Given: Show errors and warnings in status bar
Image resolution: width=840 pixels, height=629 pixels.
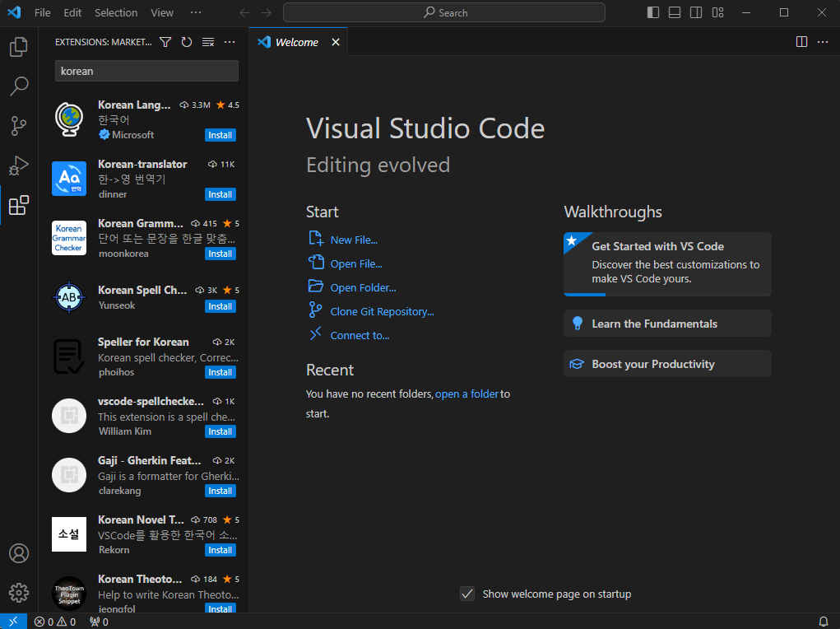Looking at the screenshot, I should (54, 622).
